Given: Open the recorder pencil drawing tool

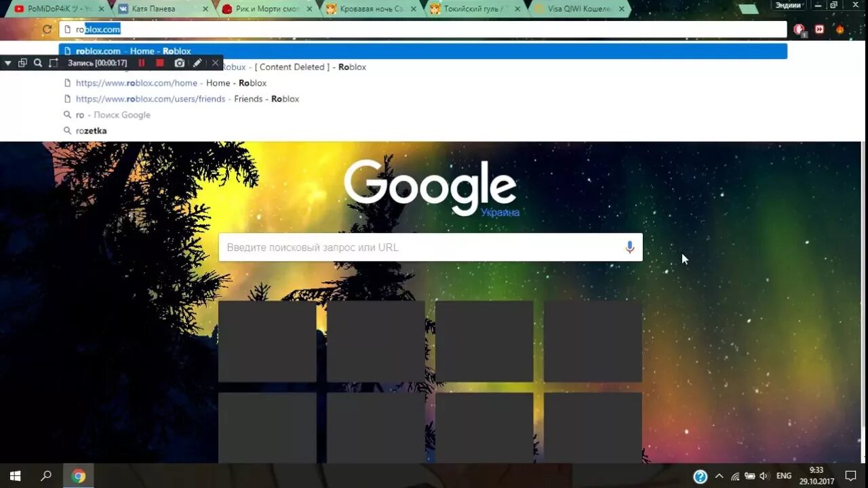Looking at the screenshot, I should pos(197,63).
